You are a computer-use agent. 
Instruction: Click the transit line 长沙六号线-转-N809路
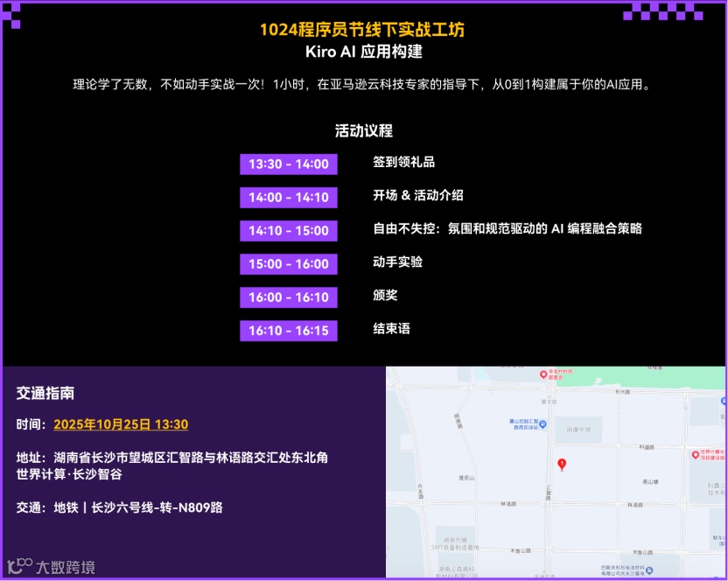(x=157, y=507)
